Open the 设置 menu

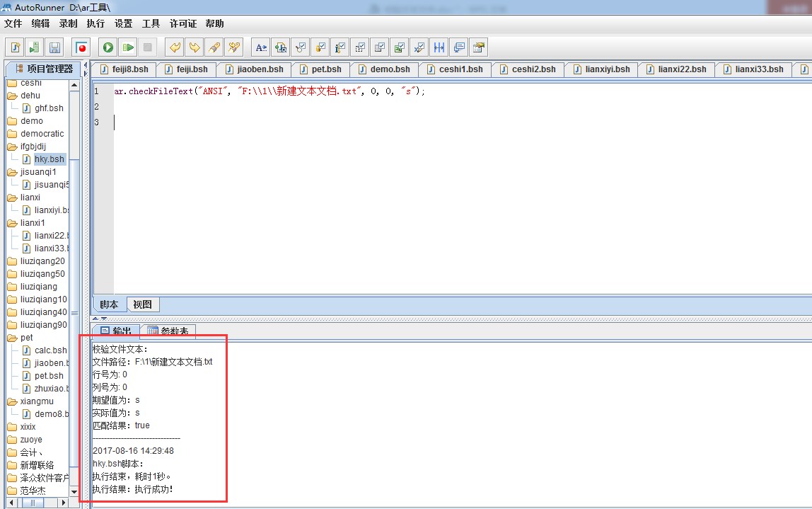[x=123, y=23]
